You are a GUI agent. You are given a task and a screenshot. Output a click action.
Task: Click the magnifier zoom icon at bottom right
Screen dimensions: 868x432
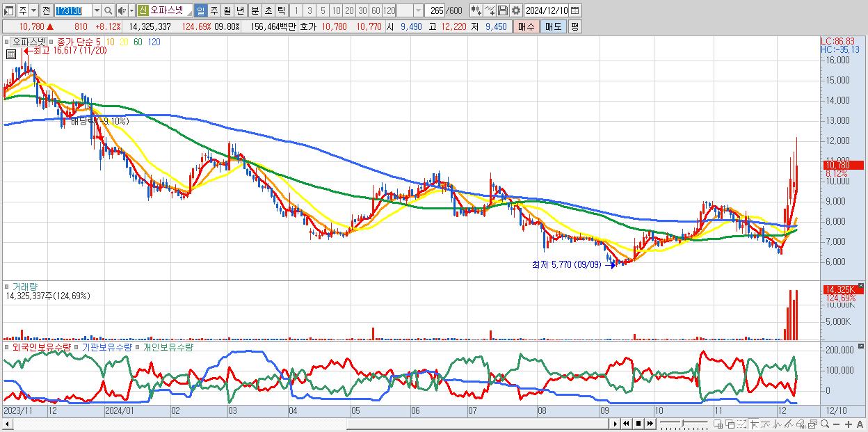tap(825, 424)
